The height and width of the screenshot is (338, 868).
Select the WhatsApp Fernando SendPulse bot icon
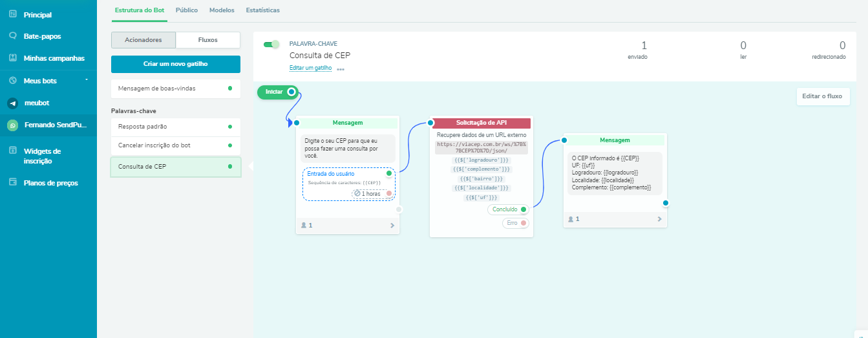12,125
